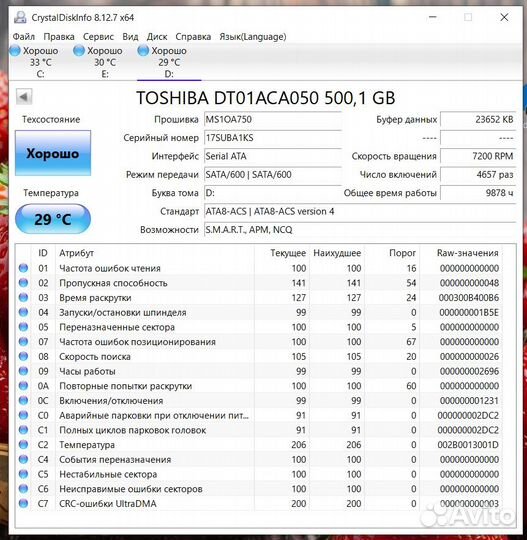527x540 pixels.
Task: Click raw value 000000001231 of Включения/отключения
Action: click(469, 401)
